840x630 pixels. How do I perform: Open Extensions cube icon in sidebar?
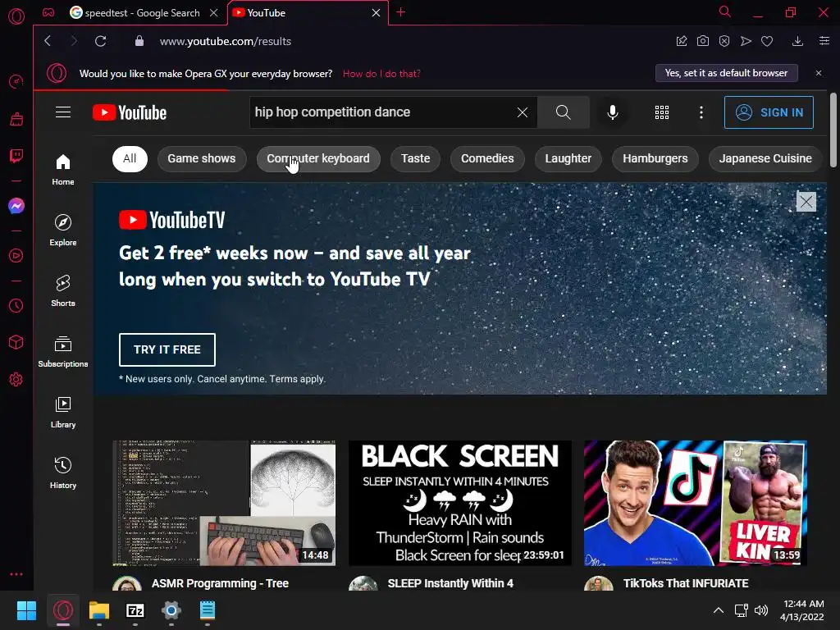click(16, 342)
